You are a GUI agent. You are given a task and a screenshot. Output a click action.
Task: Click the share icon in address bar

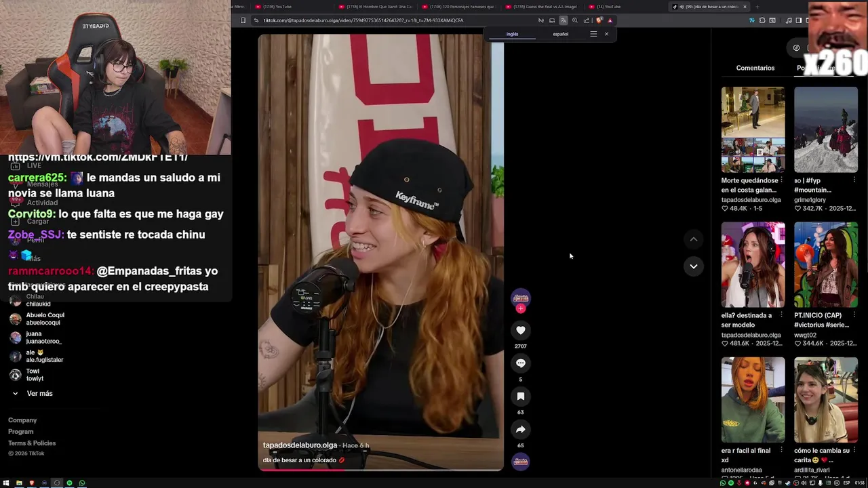tap(586, 20)
